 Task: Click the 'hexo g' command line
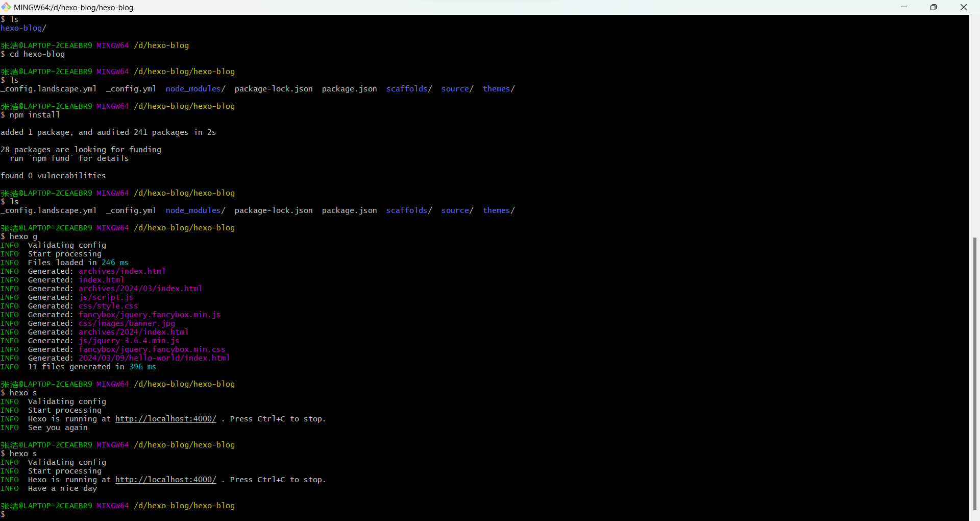[x=19, y=236]
